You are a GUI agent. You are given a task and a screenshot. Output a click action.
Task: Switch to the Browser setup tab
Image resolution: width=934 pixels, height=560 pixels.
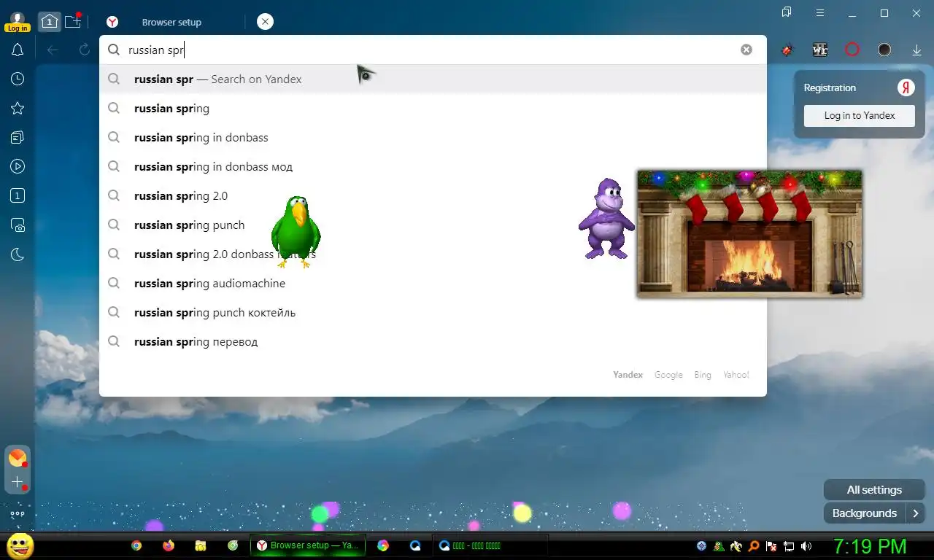pyautogui.click(x=171, y=22)
